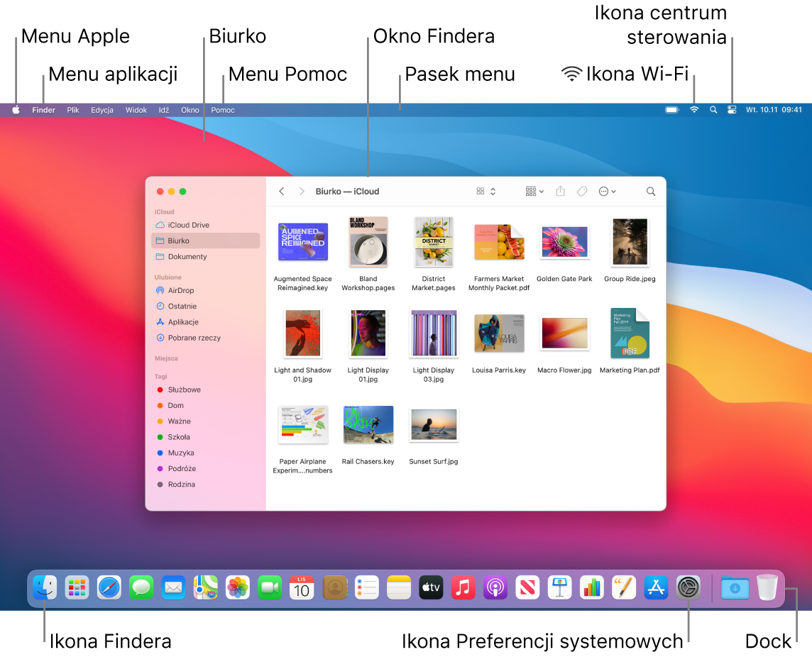Click the battery status icon
Image resolution: width=812 pixels, height=657 pixels.
pyautogui.click(x=671, y=110)
